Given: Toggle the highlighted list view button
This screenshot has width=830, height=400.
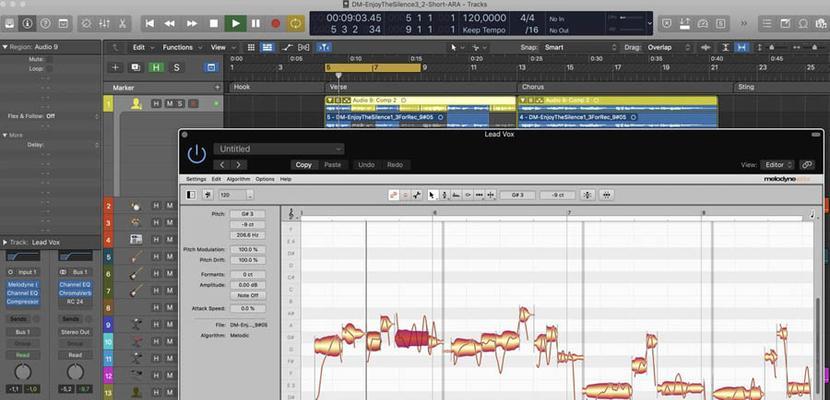Looking at the screenshot, I should [267, 48].
